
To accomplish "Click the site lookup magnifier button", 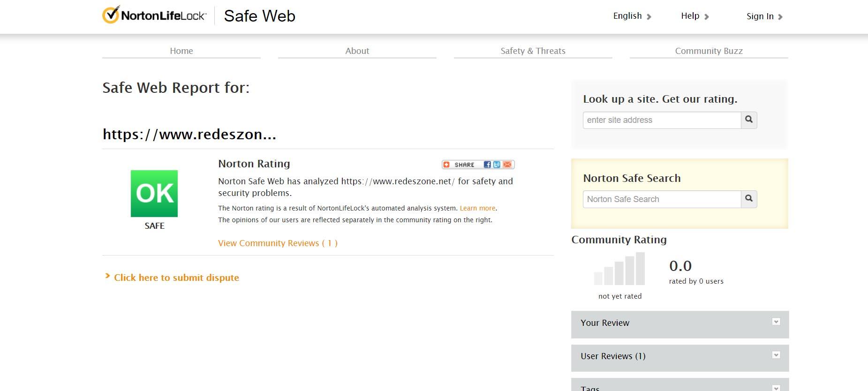I will click(749, 120).
